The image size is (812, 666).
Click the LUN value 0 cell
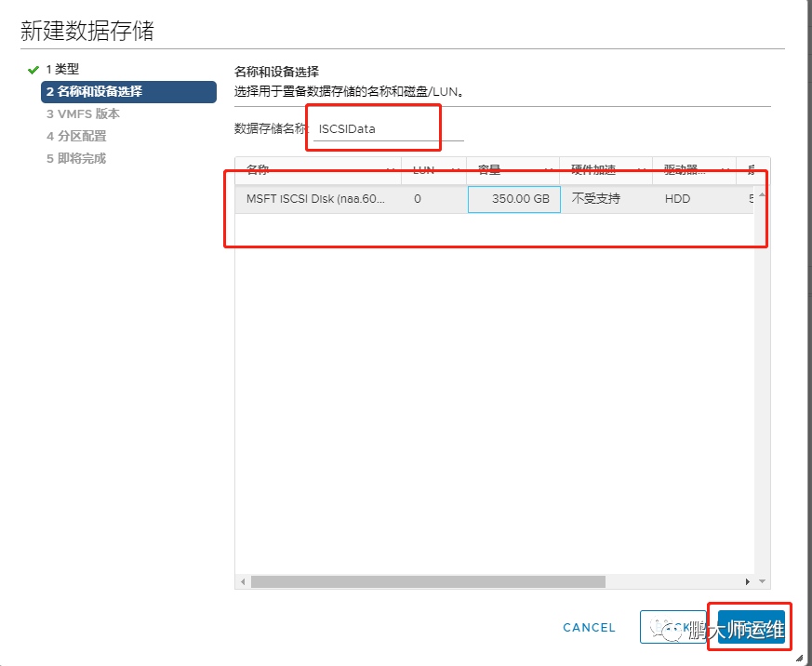click(x=418, y=199)
